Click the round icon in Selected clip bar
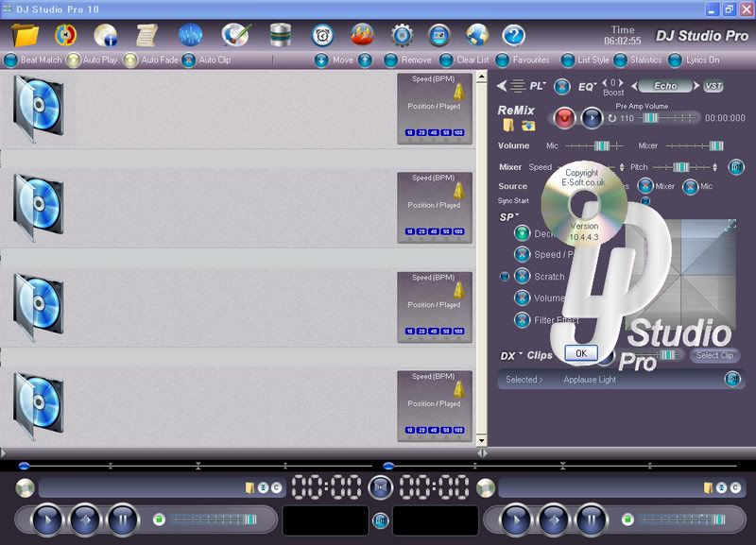Screen dimensions: 756x545 click(732, 380)
